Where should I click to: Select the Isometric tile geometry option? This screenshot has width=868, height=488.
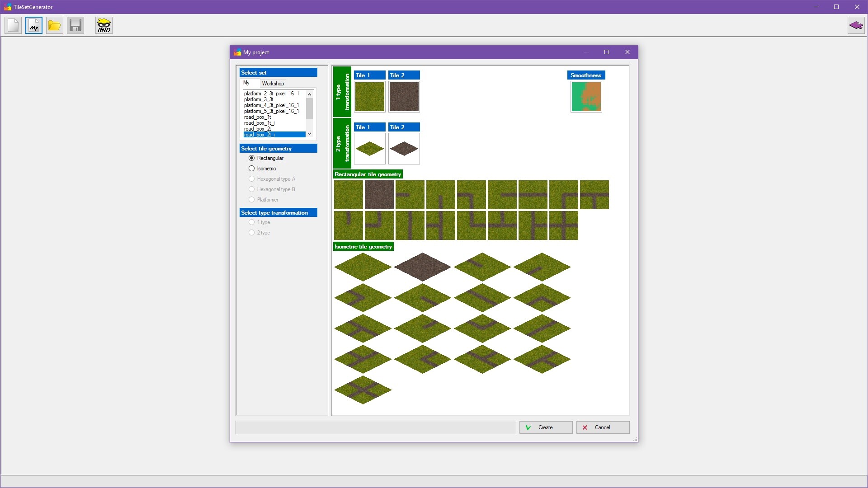(x=252, y=168)
